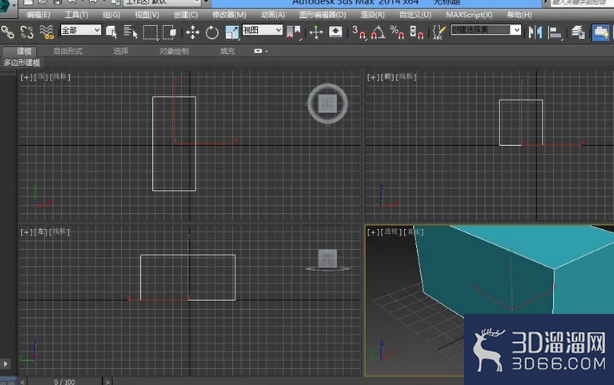Open the 组(G) menu
The image size is (614, 385).
(111, 15)
